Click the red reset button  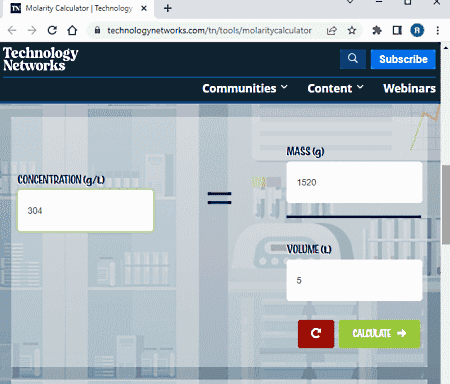click(x=316, y=334)
